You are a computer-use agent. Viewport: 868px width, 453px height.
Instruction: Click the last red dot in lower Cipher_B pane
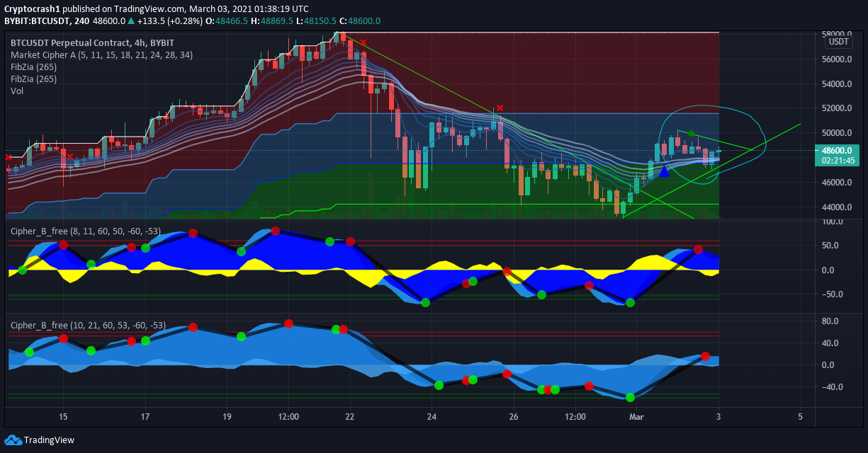coord(705,357)
